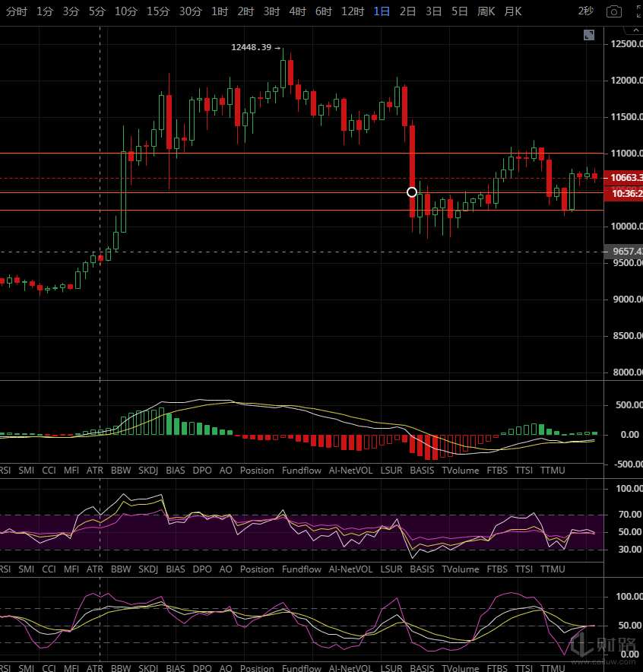This screenshot has width=643, height=672.
Task: Open the 2秒 refresh interval dropdown
Action: (x=585, y=11)
